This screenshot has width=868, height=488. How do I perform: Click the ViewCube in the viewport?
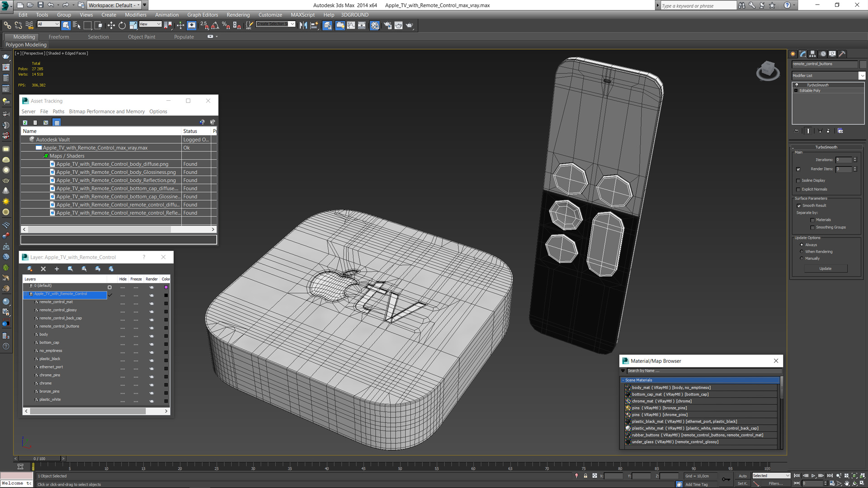tap(768, 70)
